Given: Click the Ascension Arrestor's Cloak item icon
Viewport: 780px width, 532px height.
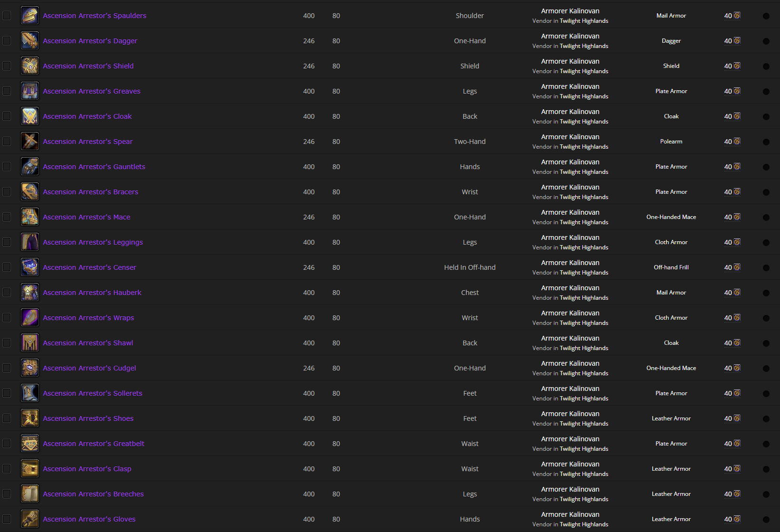Looking at the screenshot, I should pos(30,116).
